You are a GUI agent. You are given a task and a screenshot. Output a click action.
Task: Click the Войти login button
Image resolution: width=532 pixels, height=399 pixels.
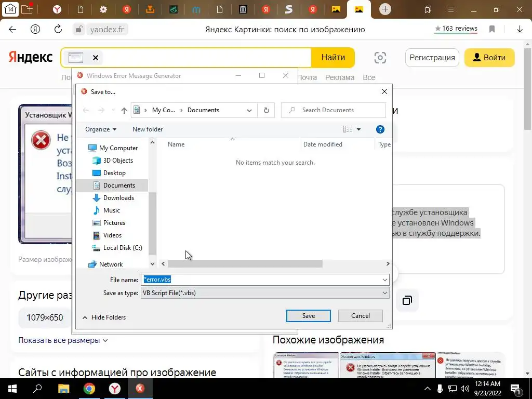click(489, 58)
